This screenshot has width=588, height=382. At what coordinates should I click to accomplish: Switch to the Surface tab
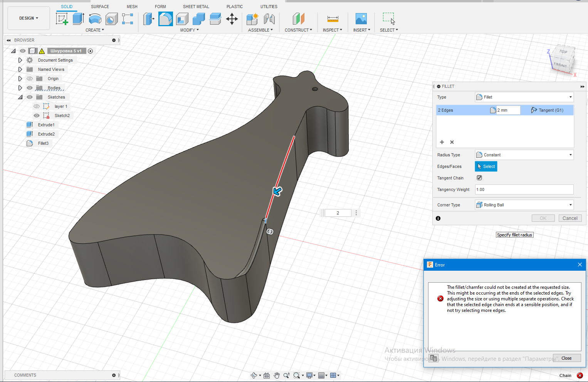pyautogui.click(x=100, y=7)
